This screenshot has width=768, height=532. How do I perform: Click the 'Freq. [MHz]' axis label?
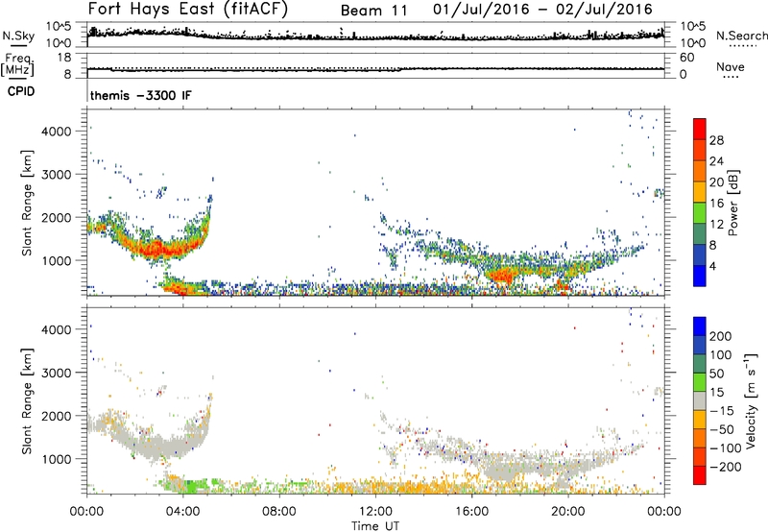17,64
